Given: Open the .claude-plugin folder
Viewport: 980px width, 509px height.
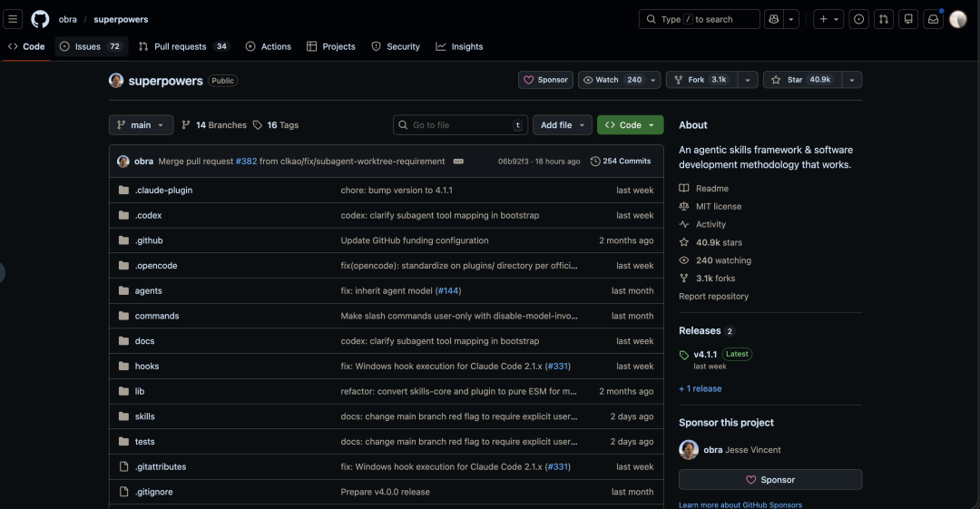Looking at the screenshot, I should coord(163,191).
